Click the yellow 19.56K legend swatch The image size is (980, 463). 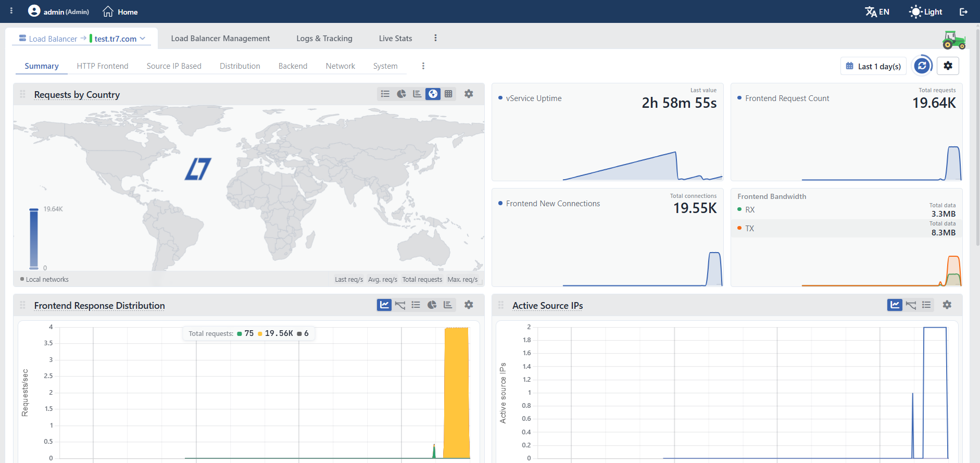click(x=260, y=334)
